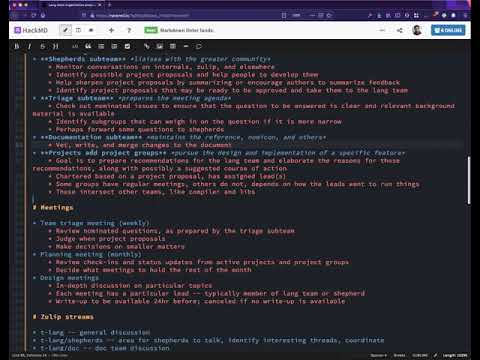Switch to pencil edit mode

coord(65,30)
